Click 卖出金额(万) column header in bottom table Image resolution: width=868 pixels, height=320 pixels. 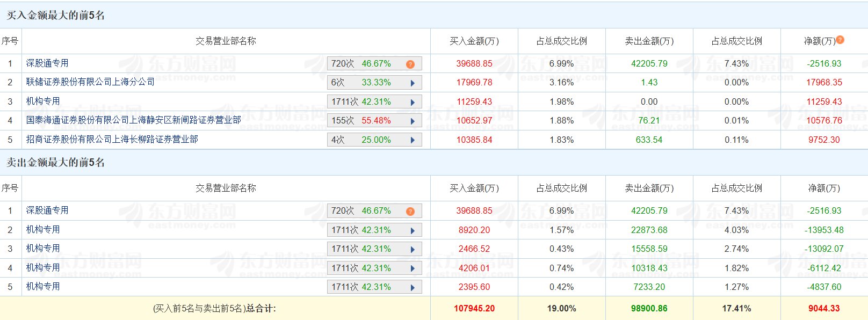tap(649, 188)
